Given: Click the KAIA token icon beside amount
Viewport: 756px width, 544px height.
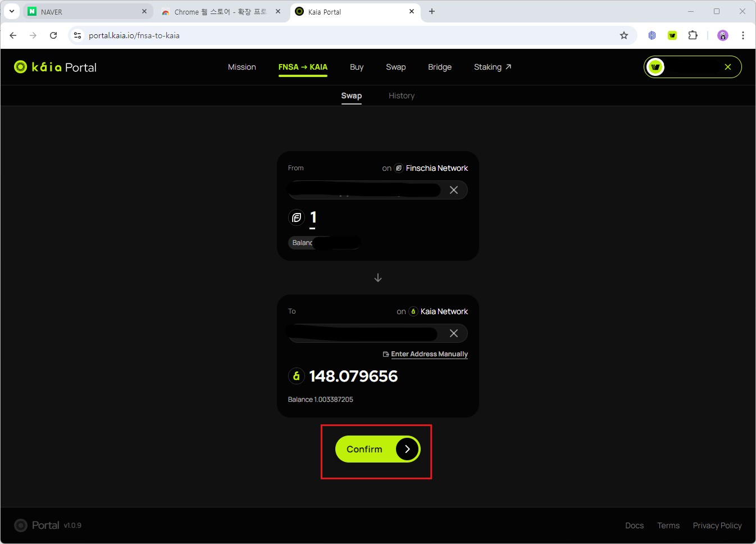Looking at the screenshot, I should (297, 376).
